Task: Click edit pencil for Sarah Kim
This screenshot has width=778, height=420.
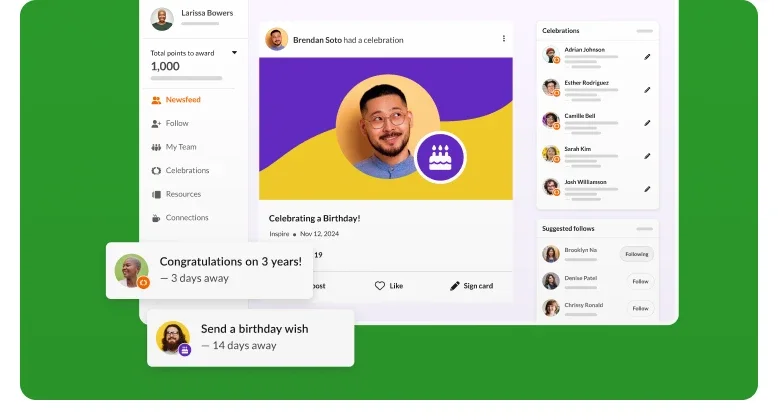Action: tap(647, 156)
